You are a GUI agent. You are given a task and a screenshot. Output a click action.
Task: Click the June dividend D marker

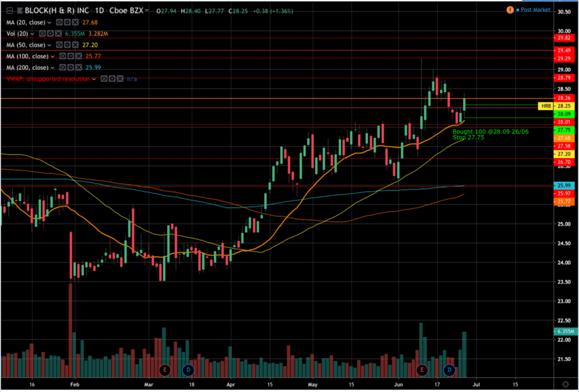pyautogui.click(x=449, y=369)
